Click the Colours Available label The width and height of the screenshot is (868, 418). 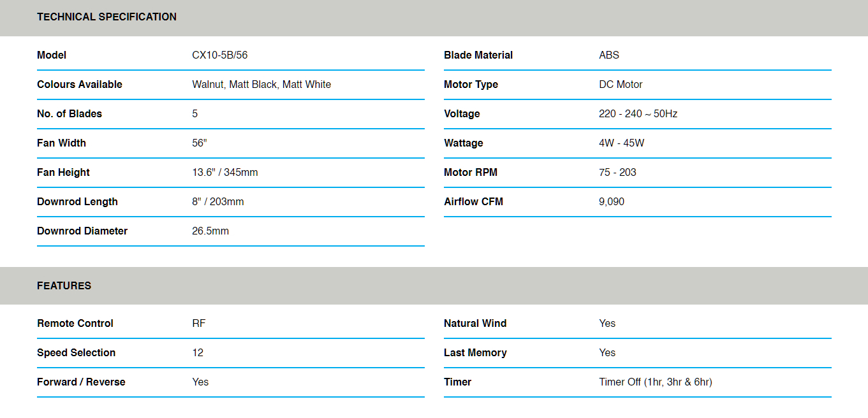coord(80,85)
